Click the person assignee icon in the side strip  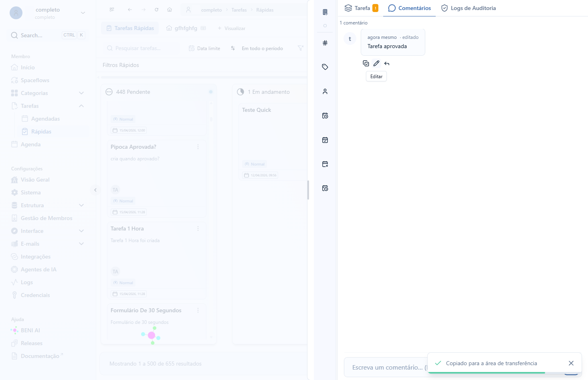pos(325,91)
